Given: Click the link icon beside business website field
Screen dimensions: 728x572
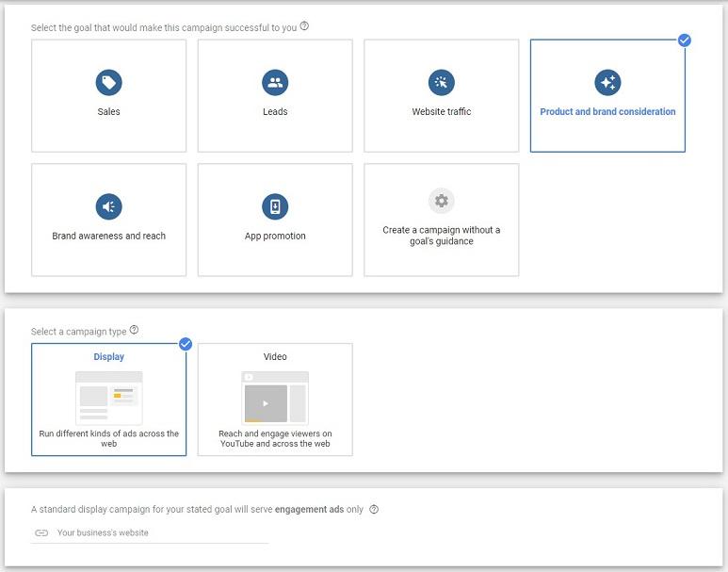Looking at the screenshot, I should coord(41,532).
